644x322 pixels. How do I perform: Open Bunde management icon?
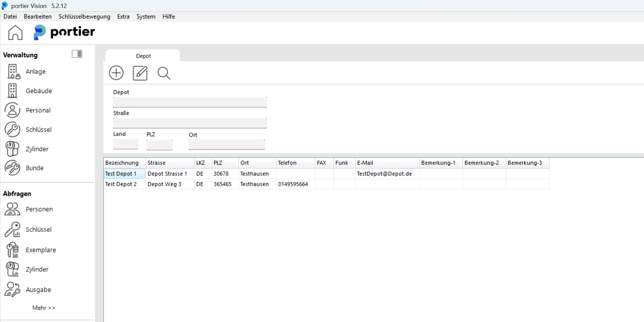pos(13,168)
